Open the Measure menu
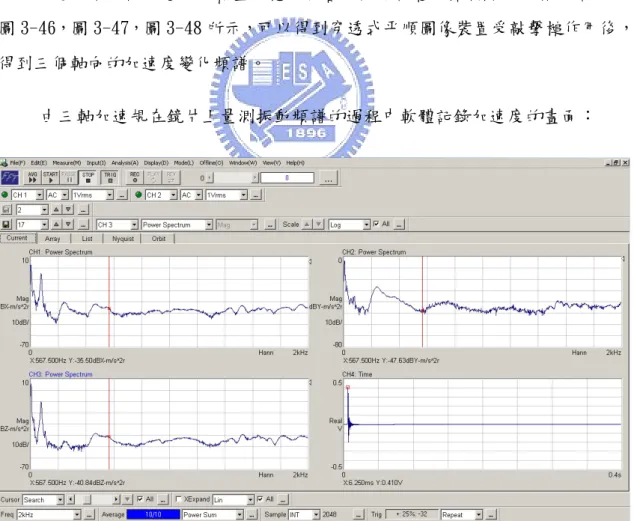634x521 pixels. tap(67, 163)
